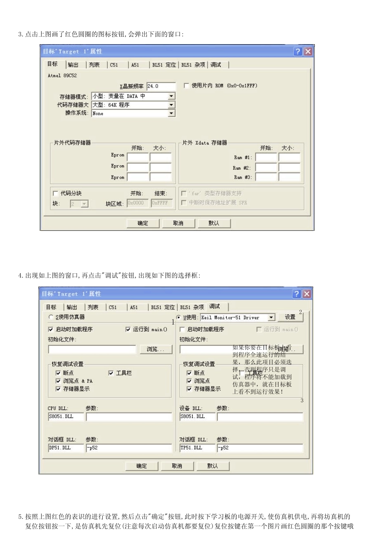Viewport: 392px width, 555px height.
Task: Click the 初始化文件 field under 使用仿真器
Action: point(92,349)
